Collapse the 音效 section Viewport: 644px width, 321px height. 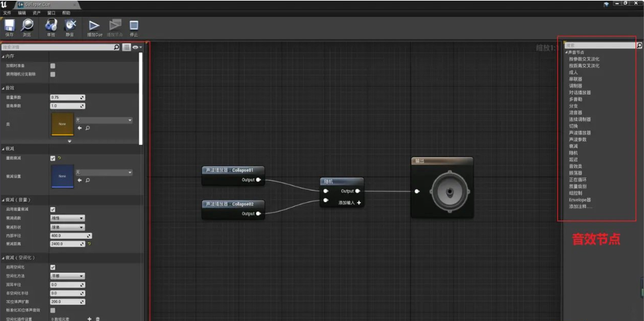pyautogui.click(x=3, y=88)
